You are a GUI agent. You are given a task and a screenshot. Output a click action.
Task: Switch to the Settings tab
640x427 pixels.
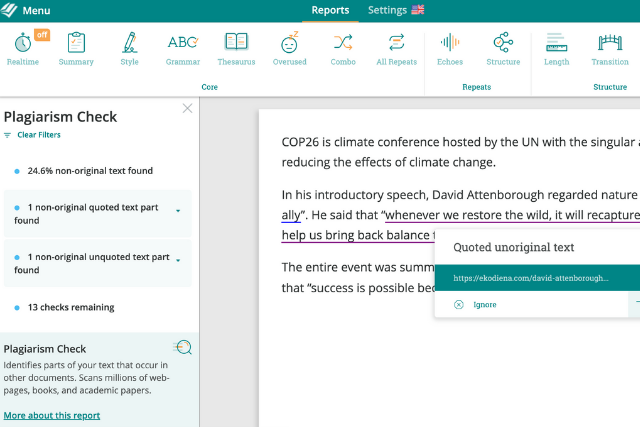click(x=387, y=10)
